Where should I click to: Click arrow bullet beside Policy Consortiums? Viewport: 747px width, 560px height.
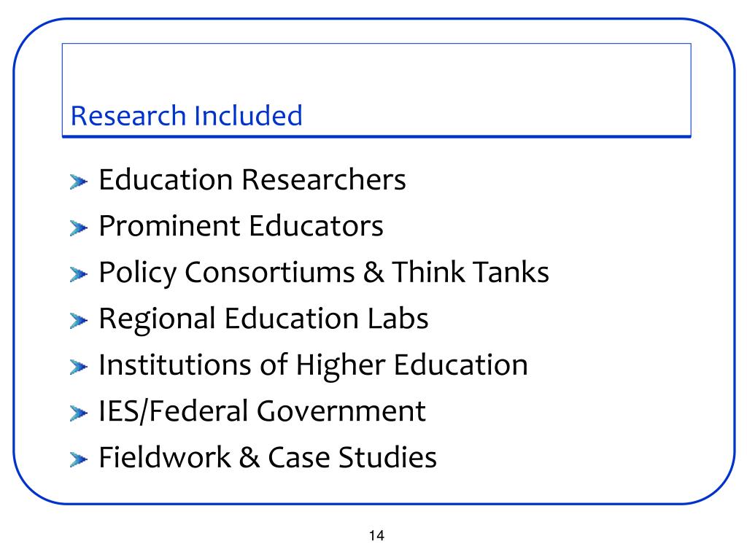(79, 274)
